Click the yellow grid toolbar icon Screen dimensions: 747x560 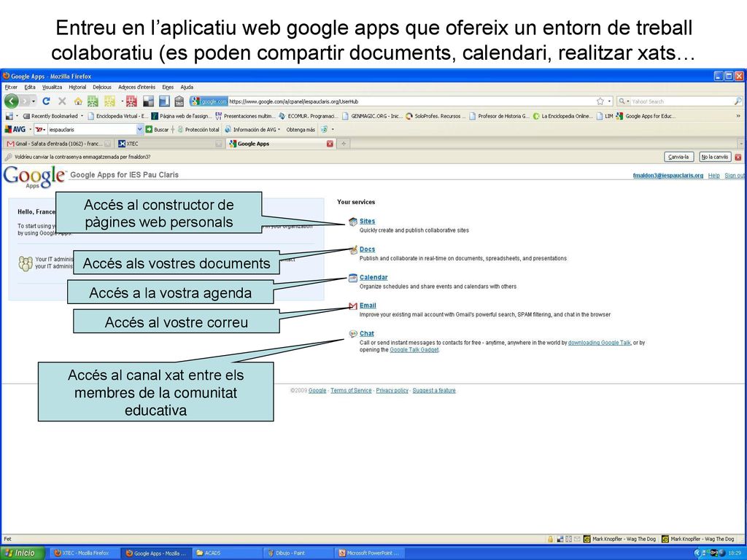(109, 101)
